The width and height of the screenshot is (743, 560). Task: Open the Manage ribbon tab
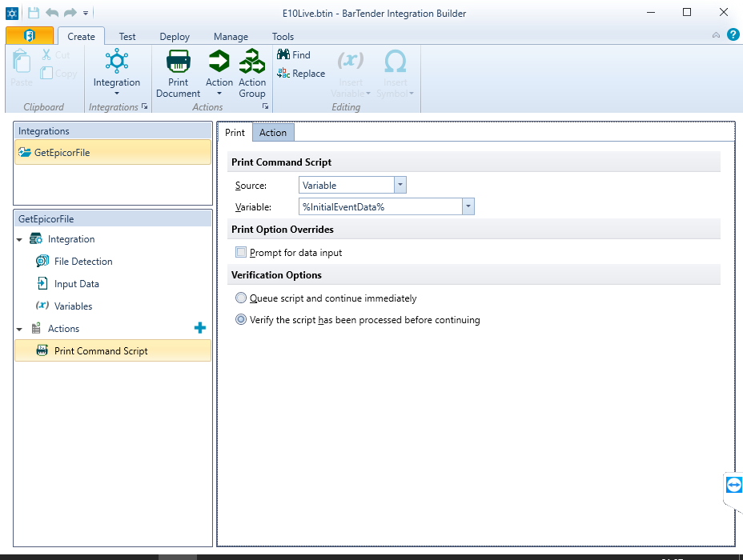[231, 37]
